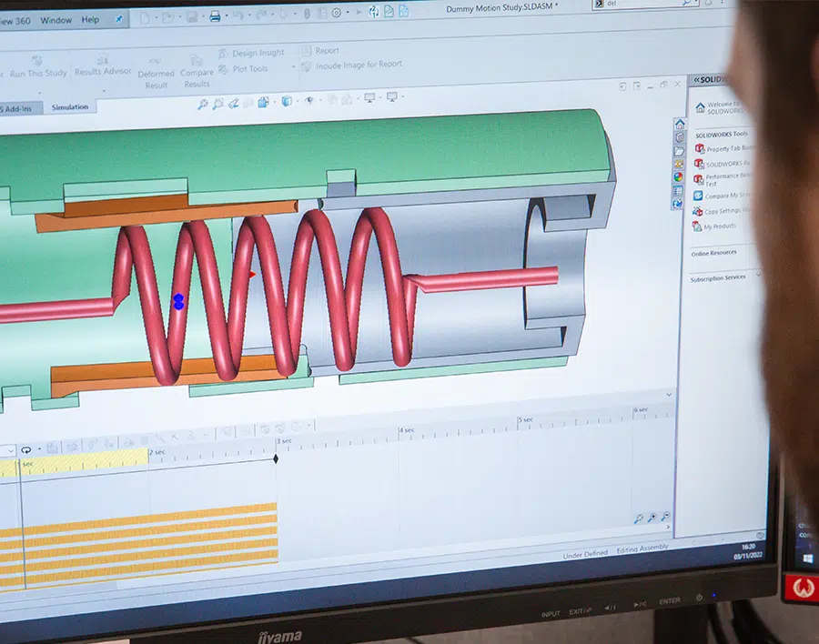
Task: Click the Print icon in the toolbar
Action: [x=215, y=15]
